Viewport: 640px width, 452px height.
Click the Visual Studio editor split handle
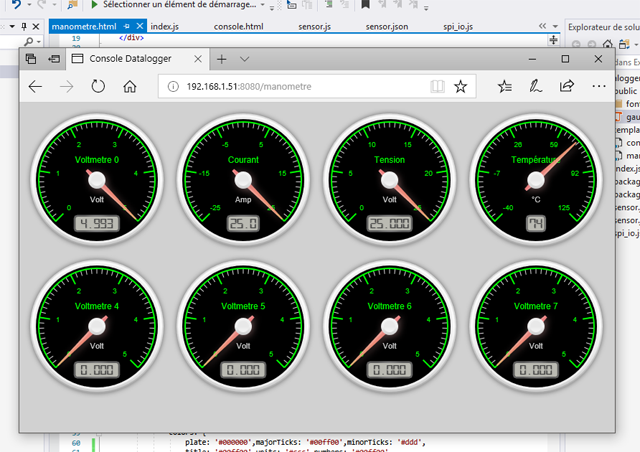[553, 40]
